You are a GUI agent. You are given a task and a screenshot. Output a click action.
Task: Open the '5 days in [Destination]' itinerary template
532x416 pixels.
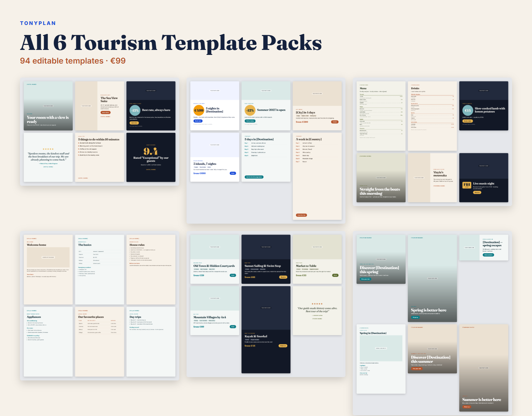pos(266,157)
